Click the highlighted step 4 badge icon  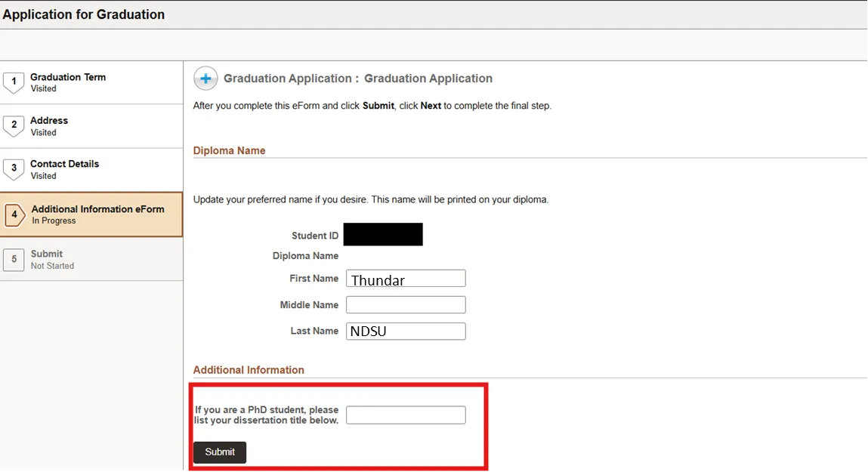click(x=14, y=214)
